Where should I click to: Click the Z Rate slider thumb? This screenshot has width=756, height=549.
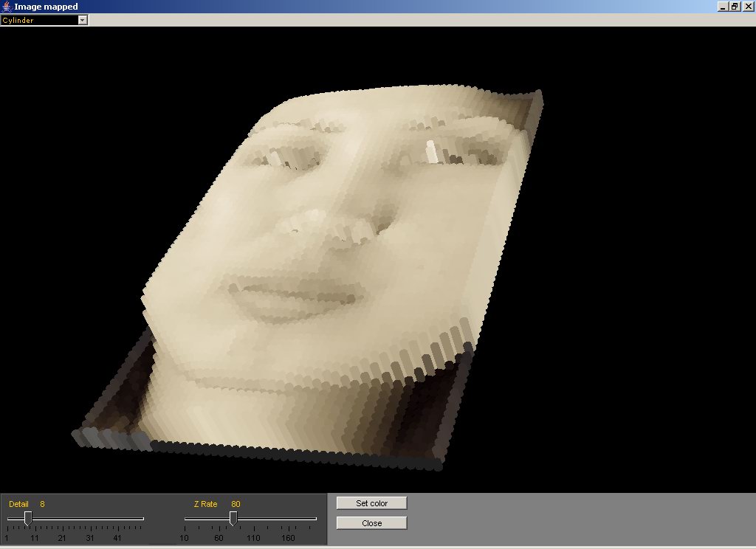point(233,519)
